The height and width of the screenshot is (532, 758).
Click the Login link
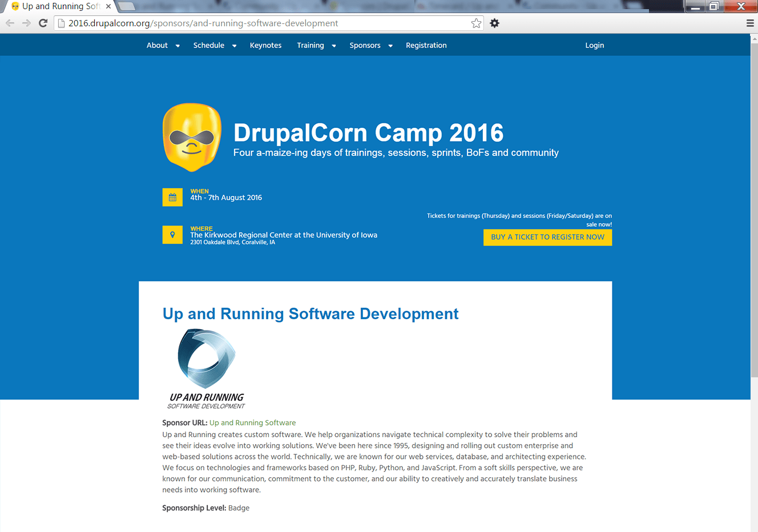(595, 45)
